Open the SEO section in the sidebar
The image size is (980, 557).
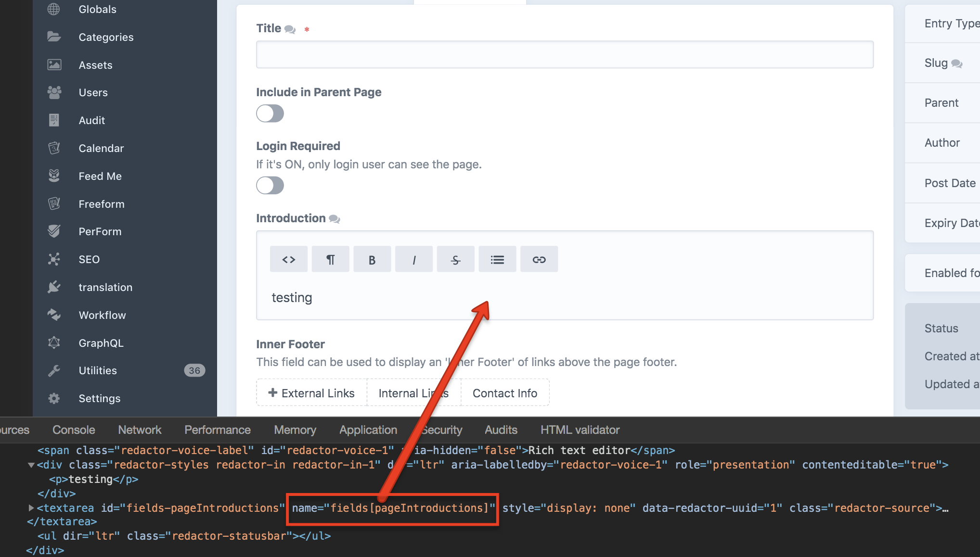(x=90, y=259)
